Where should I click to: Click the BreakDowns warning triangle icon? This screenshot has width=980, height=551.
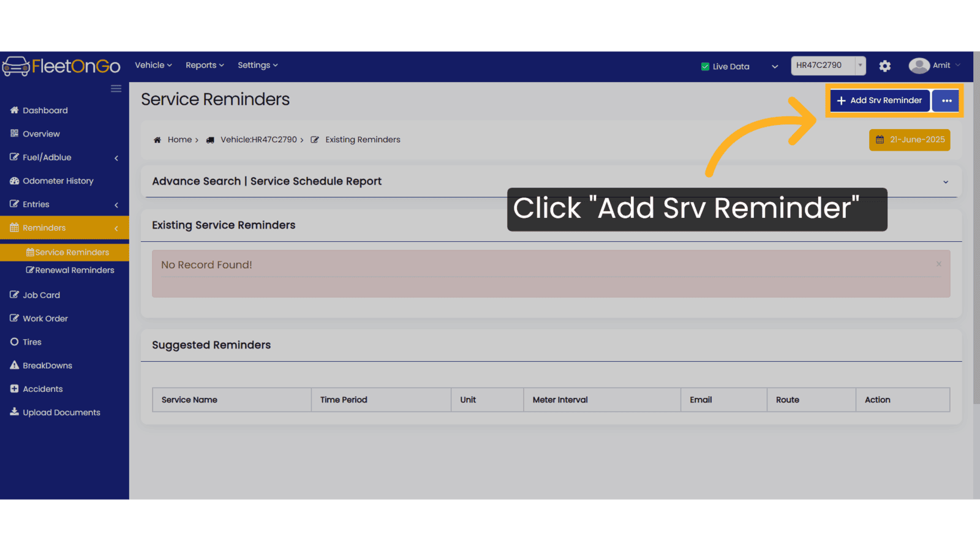pos(14,365)
